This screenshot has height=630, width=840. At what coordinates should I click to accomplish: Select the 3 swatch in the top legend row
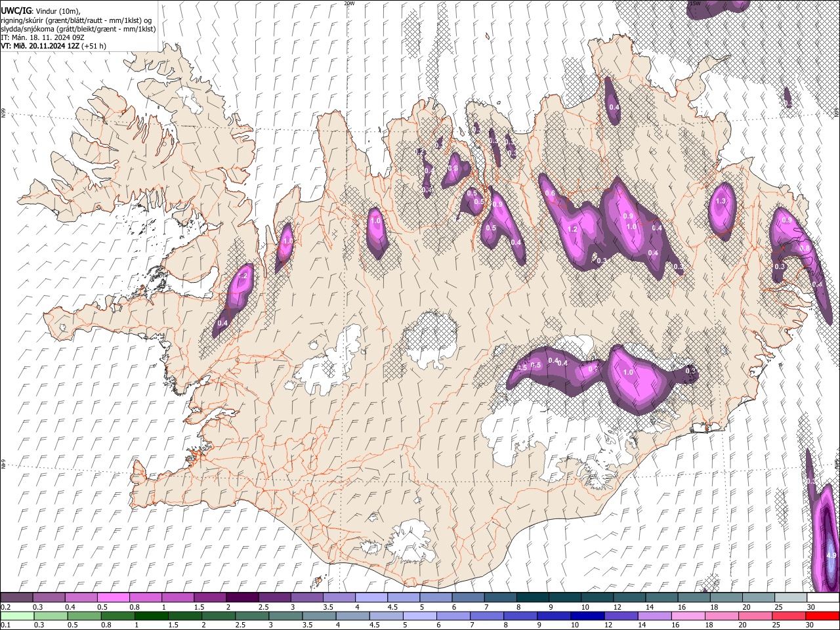click(x=306, y=597)
